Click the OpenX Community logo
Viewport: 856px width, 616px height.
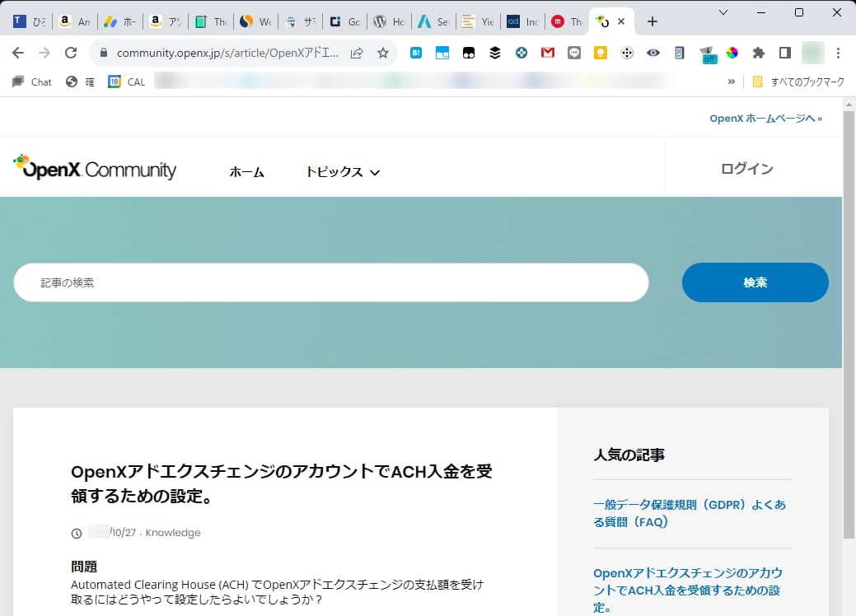(95, 167)
